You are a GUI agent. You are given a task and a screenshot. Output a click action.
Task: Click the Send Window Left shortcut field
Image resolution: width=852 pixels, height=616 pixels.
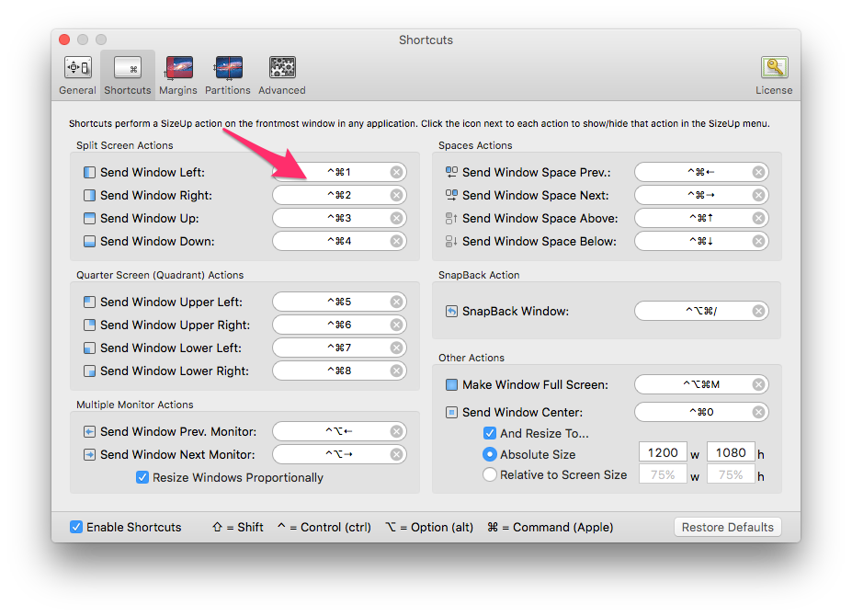point(339,172)
